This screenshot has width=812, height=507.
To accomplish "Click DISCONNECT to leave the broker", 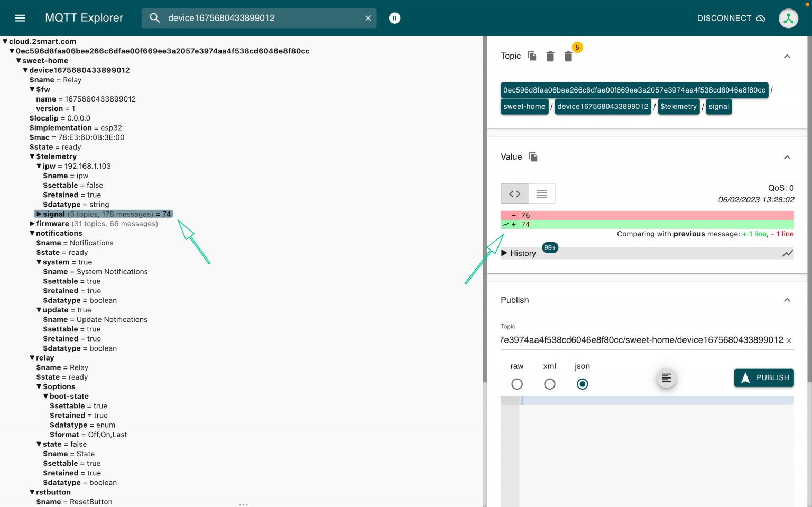I will click(724, 18).
